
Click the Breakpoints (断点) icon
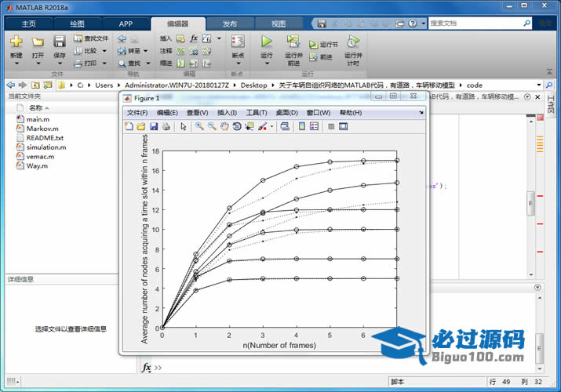coord(238,42)
